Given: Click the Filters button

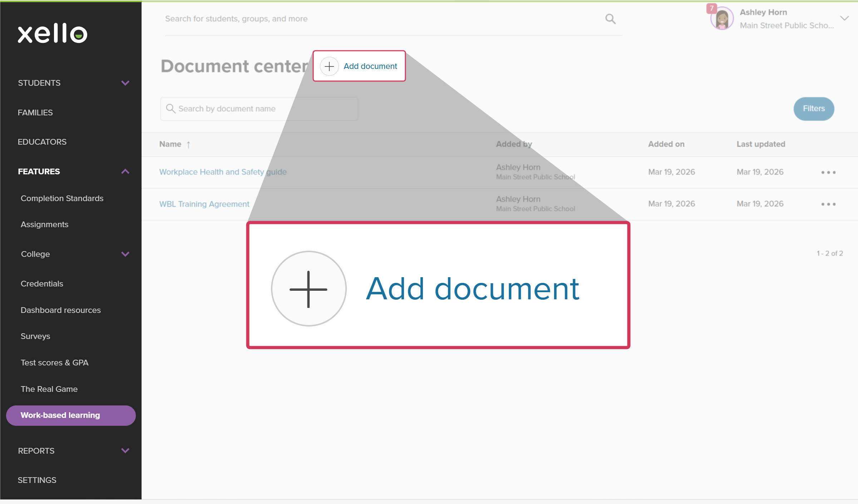Looking at the screenshot, I should (814, 109).
